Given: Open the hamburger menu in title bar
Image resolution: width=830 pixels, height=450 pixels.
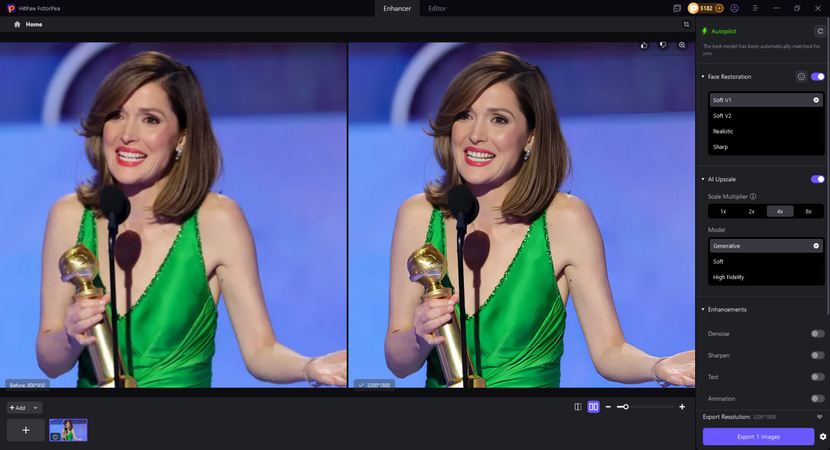Looking at the screenshot, I should point(755,8).
